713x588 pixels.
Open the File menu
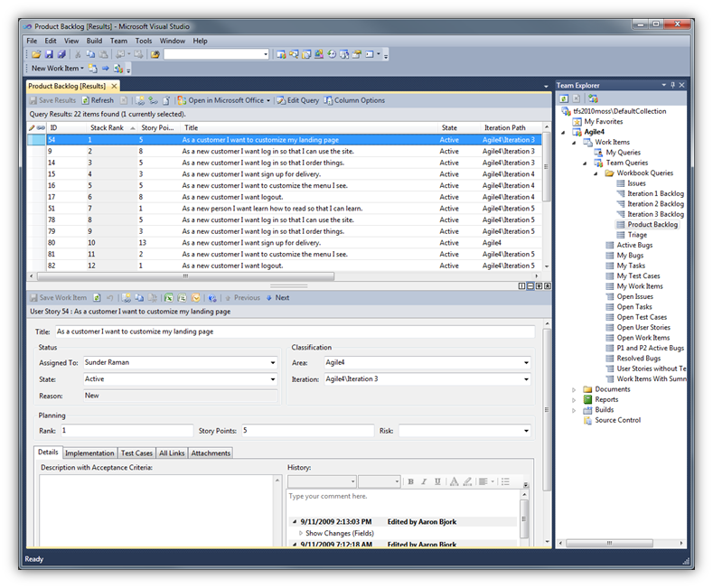click(32, 41)
